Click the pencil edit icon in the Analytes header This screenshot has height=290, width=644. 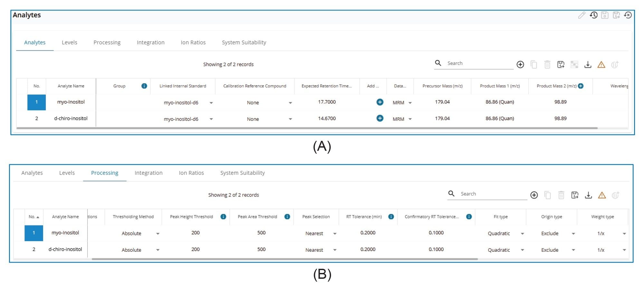pos(582,15)
